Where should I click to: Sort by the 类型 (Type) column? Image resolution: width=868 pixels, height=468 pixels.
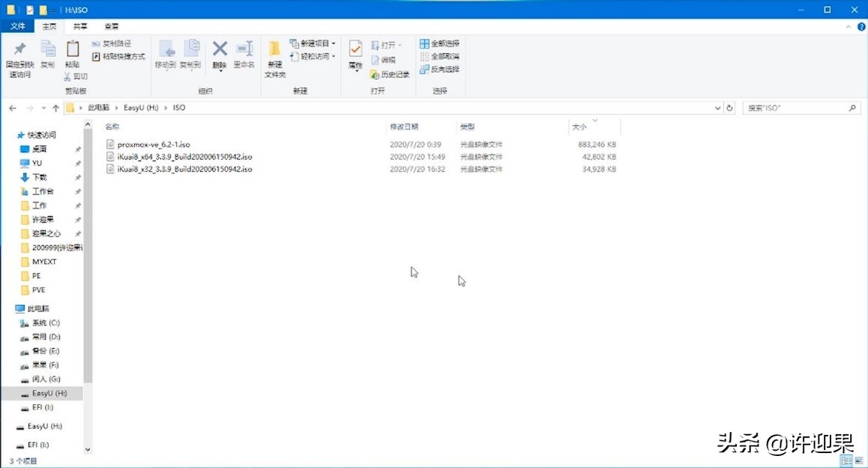pos(467,127)
